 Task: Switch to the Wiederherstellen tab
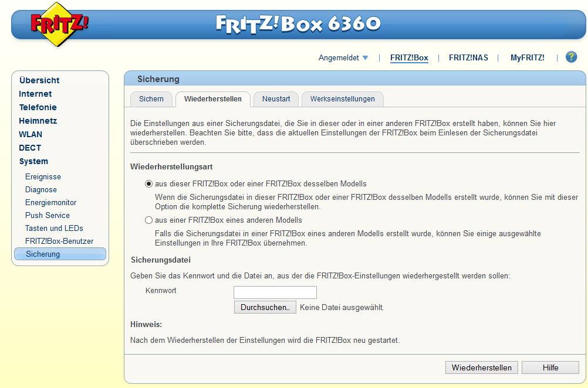[212, 99]
